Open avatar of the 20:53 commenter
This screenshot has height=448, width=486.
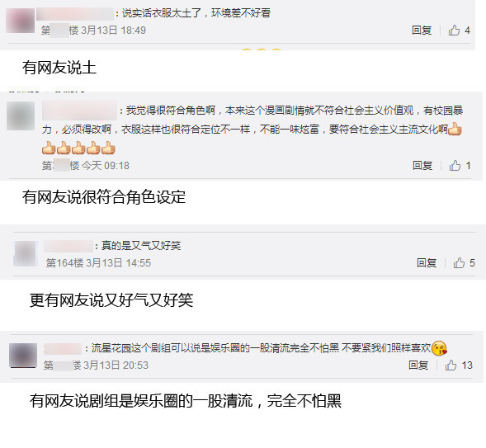(x=23, y=356)
